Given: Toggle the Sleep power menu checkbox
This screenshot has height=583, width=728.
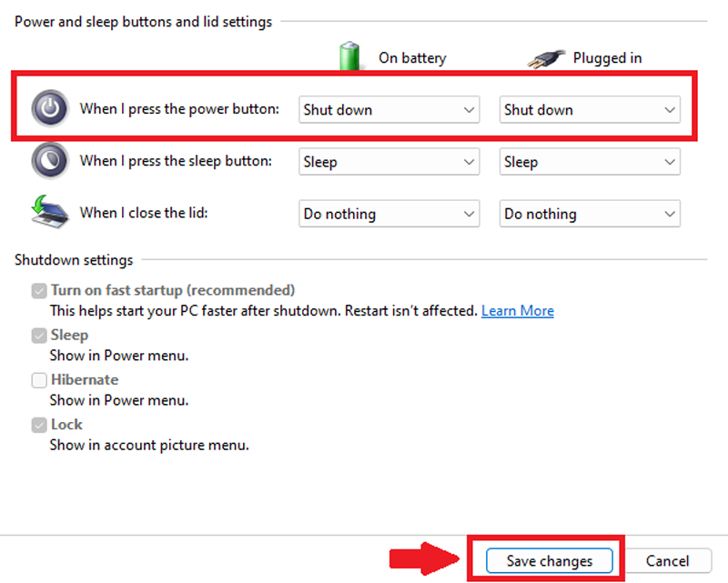Looking at the screenshot, I should click(x=39, y=336).
